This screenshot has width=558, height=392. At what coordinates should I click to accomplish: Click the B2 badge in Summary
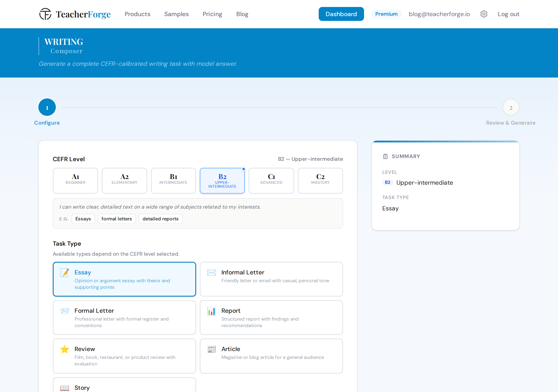click(387, 182)
